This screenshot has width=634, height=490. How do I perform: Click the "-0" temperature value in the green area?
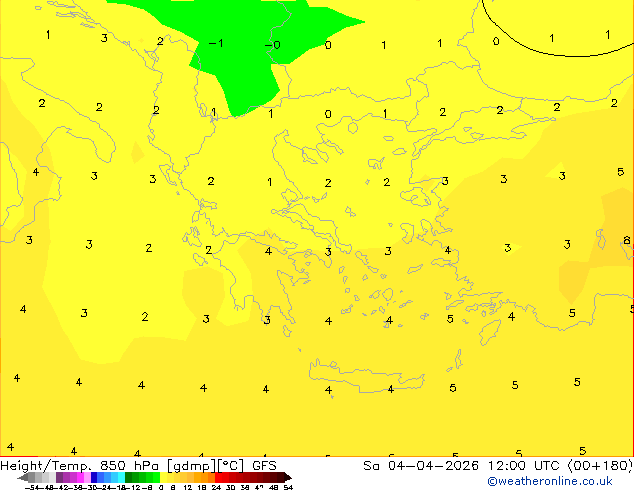[273, 44]
